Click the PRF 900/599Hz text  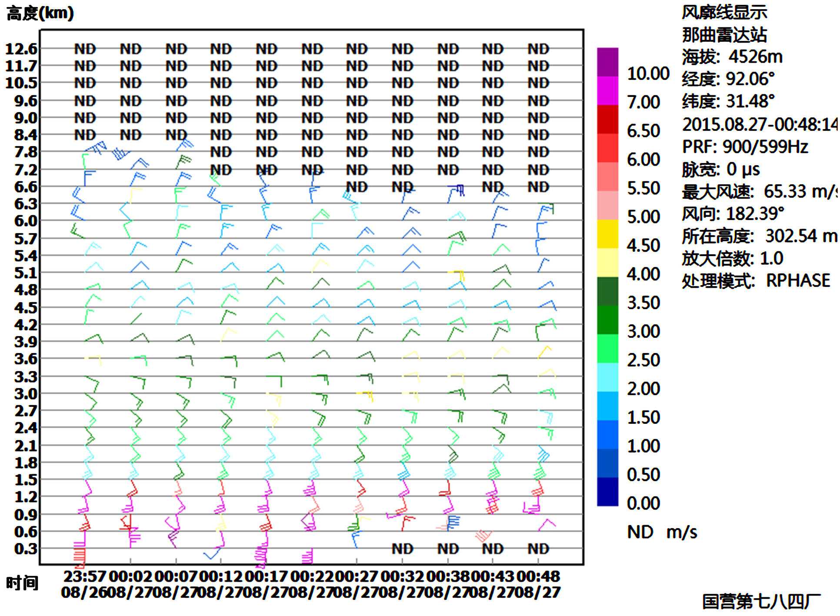pyautogui.click(x=745, y=147)
